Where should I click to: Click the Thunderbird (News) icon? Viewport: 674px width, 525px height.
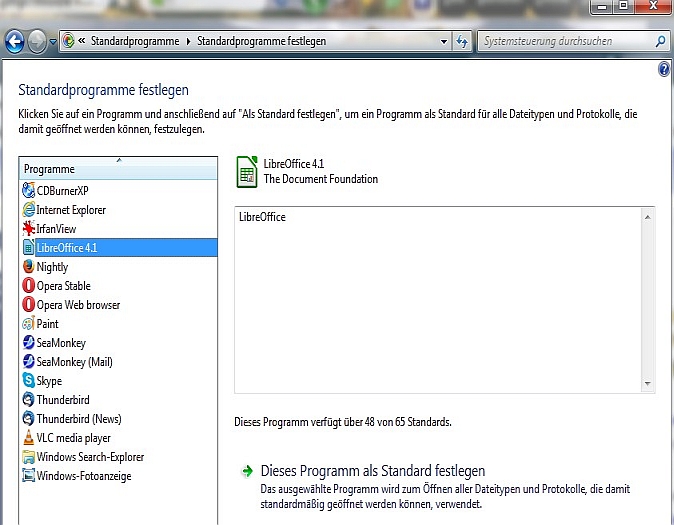[28, 418]
